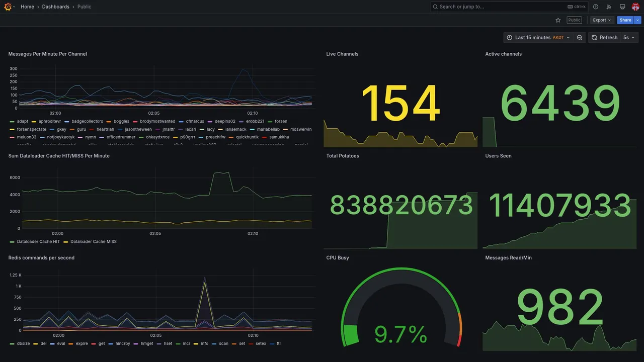Click the monitor icon in top bar
The image size is (644, 362).
(x=622, y=7)
